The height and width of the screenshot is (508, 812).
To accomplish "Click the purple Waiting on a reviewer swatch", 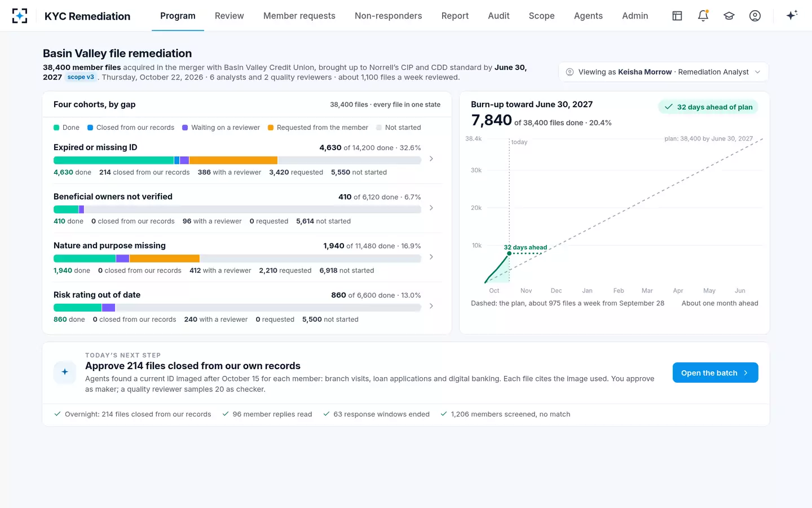I will pyautogui.click(x=185, y=128).
